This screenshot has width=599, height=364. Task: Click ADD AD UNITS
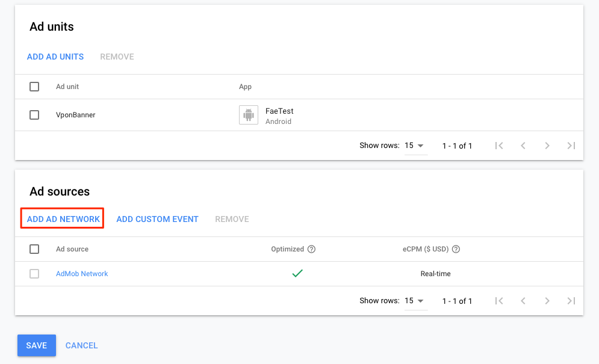coord(55,57)
